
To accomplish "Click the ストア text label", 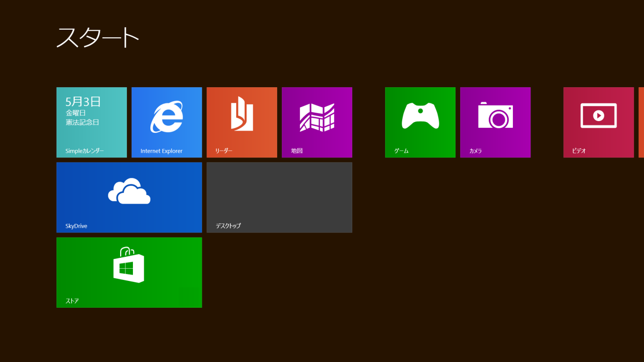I will pyautogui.click(x=72, y=301).
